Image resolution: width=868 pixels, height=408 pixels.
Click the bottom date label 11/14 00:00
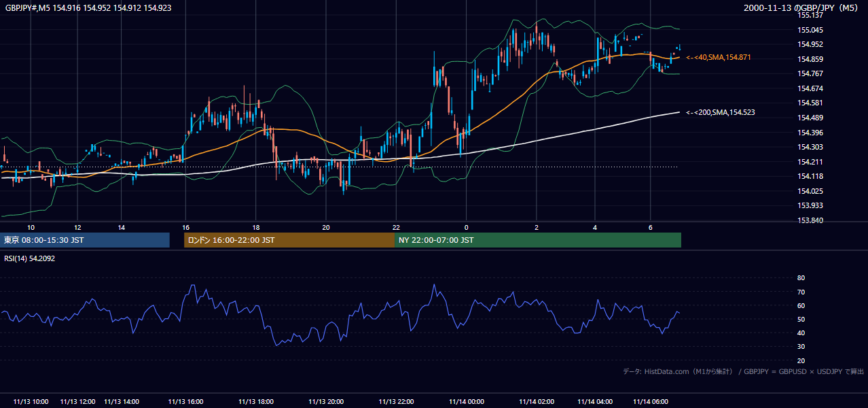(467, 401)
